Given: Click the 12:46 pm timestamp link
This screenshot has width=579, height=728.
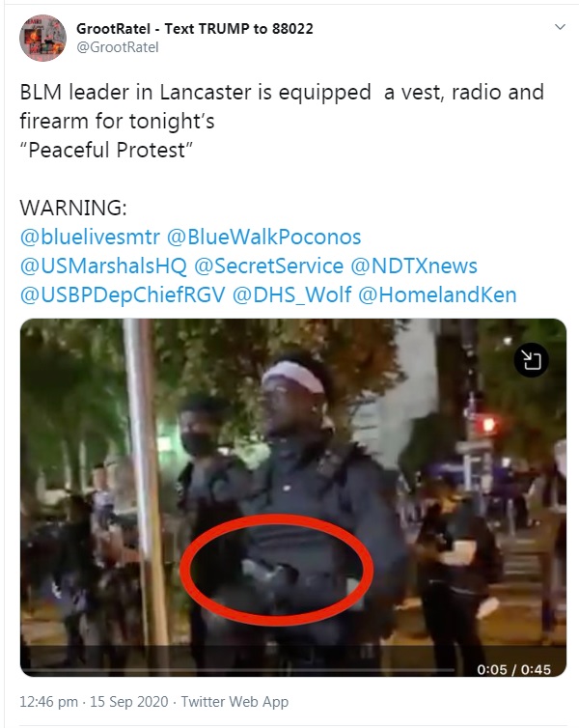Looking at the screenshot, I should 48,702.
